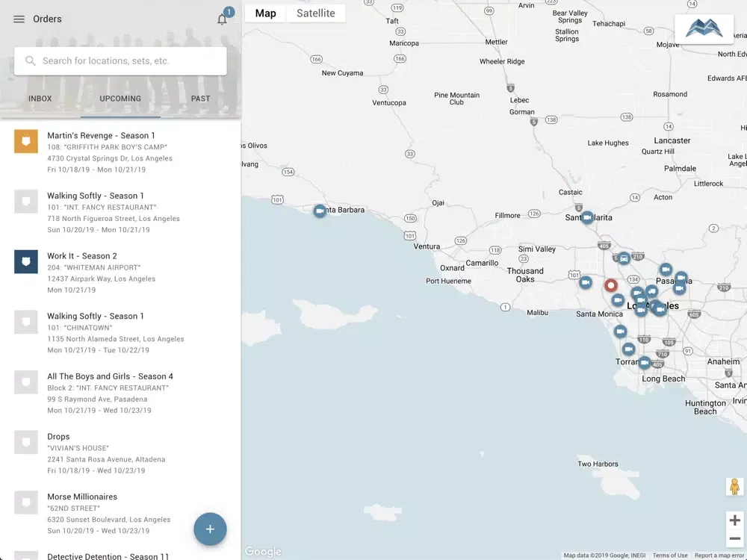This screenshot has width=747, height=560.
Task: Zoom out on the map
Action: pyautogui.click(x=734, y=538)
